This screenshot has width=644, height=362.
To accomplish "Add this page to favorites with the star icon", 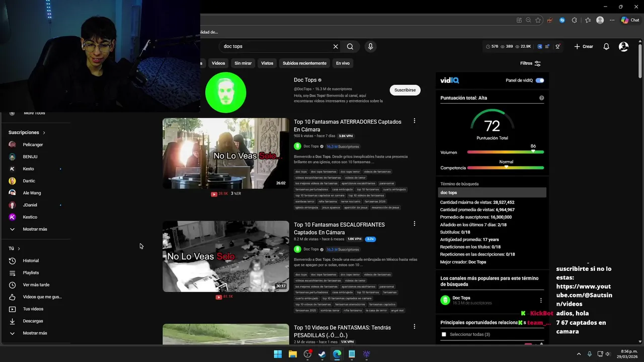I will click(x=538, y=20).
